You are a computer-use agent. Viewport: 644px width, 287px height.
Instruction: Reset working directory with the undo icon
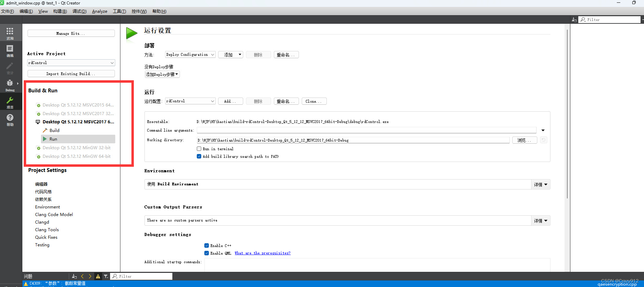pos(544,140)
